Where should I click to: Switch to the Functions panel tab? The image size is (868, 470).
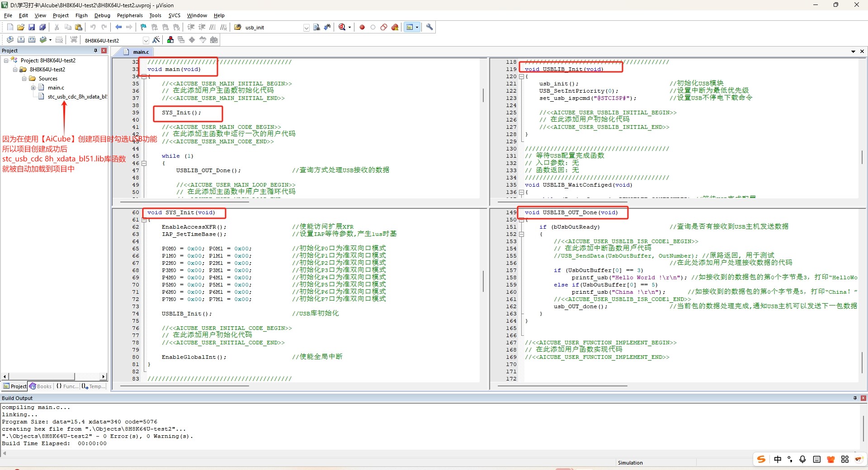click(67, 386)
